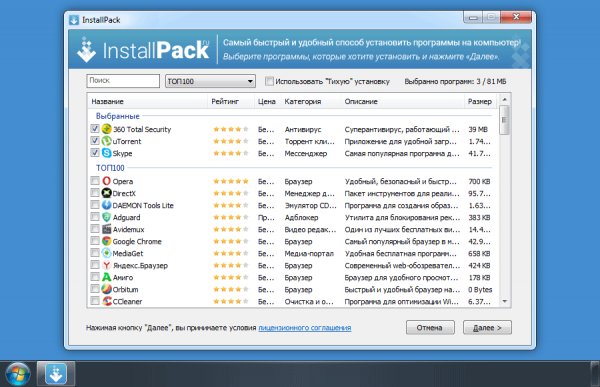
Task: Check the DirectX checkbox
Action: click(x=95, y=193)
